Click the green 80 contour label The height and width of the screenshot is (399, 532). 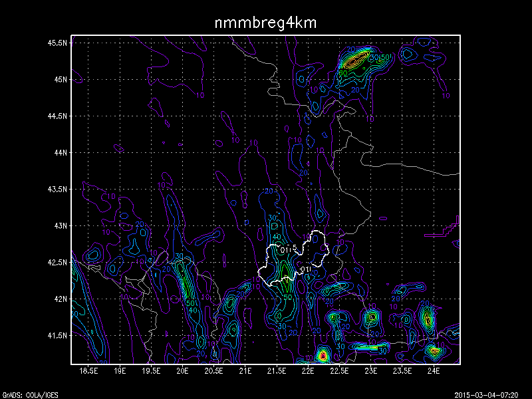pos(343,73)
